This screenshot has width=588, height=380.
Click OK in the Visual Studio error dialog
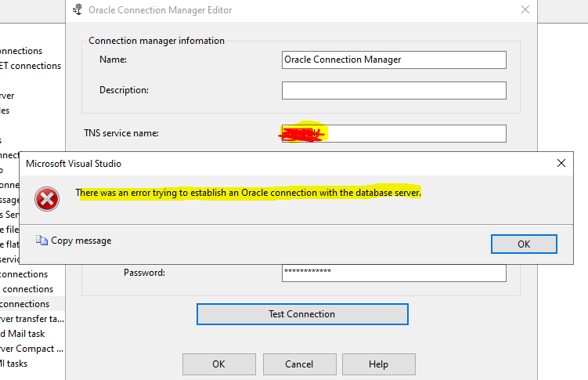tap(524, 244)
